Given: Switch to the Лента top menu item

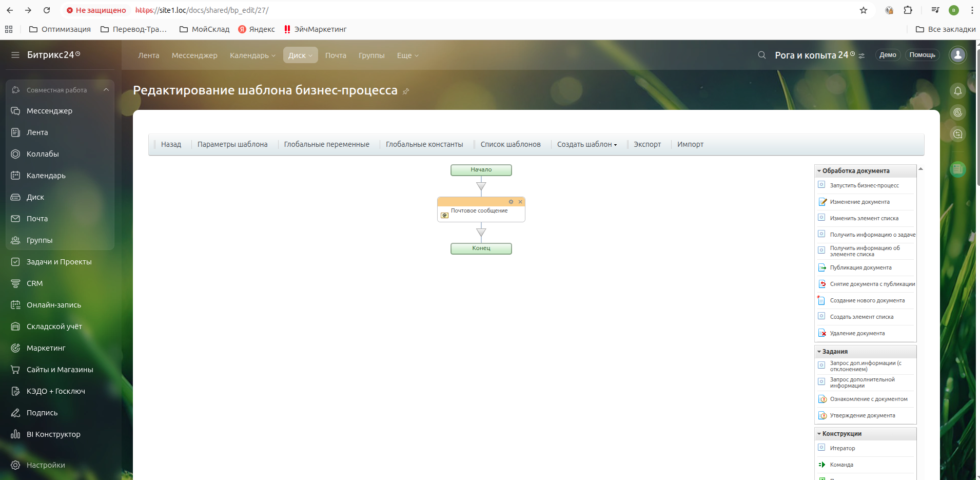Looking at the screenshot, I should [148, 55].
